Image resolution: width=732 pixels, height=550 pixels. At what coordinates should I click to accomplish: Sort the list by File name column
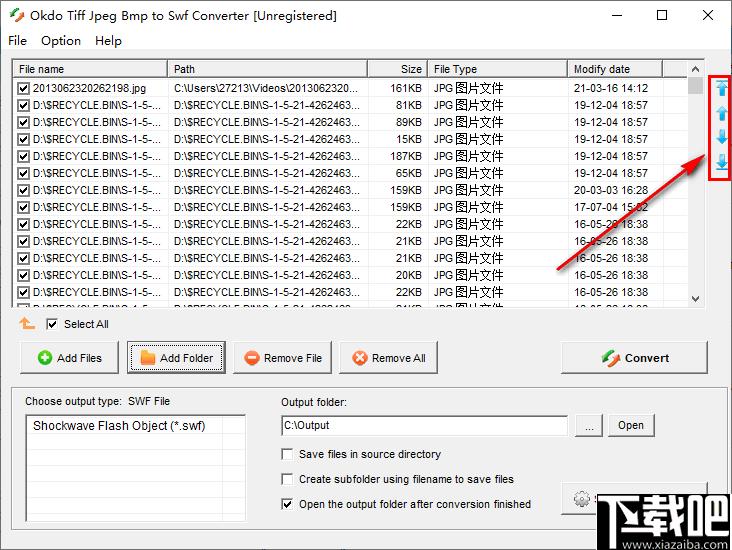coord(90,69)
